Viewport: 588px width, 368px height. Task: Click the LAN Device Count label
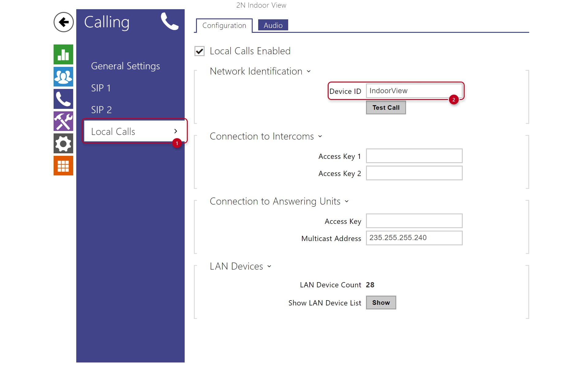330,285
